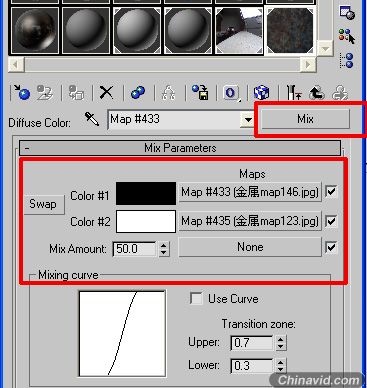Click the Mix map type button
This screenshot has height=388, width=367.
(305, 119)
